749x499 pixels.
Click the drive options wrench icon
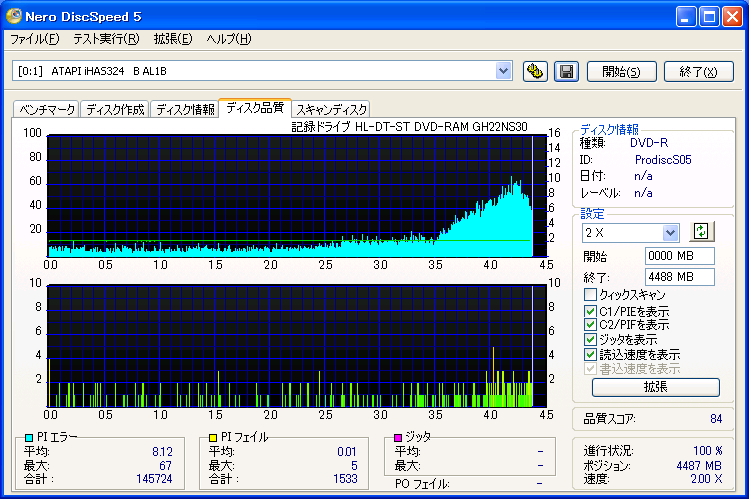click(535, 72)
